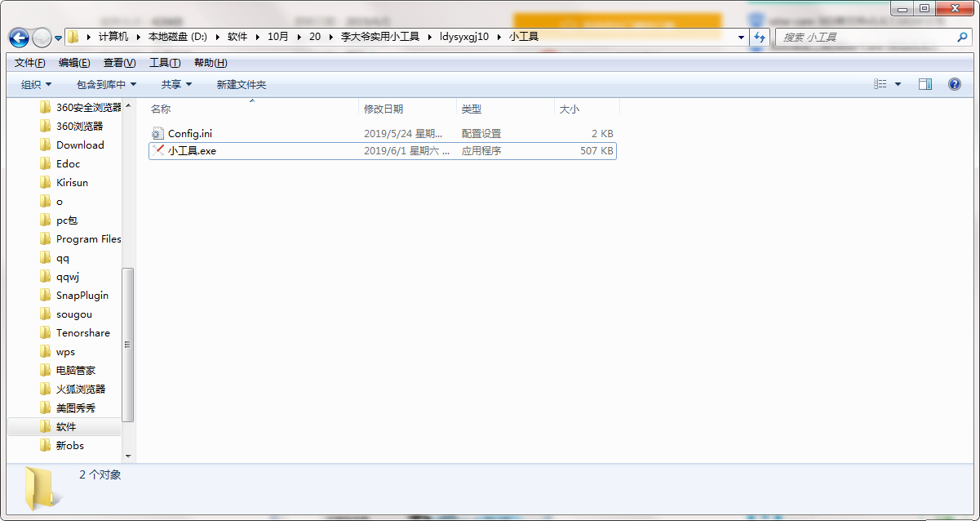
Task: Select qqwj folder in sidebar
Action: [59, 277]
